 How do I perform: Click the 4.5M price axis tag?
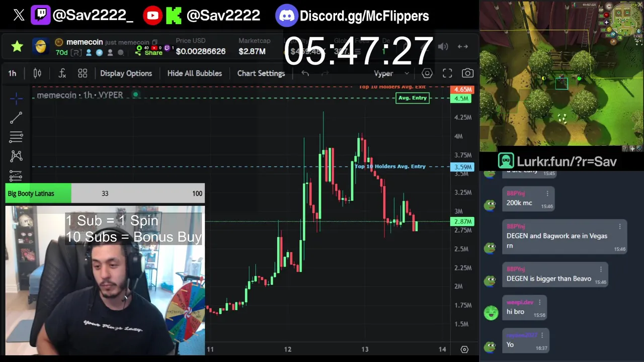pos(461,99)
